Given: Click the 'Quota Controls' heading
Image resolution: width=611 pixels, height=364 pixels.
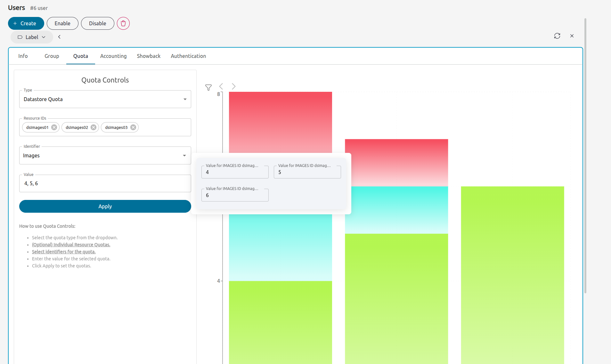Looking at the screenshot, I should (105, 80).
